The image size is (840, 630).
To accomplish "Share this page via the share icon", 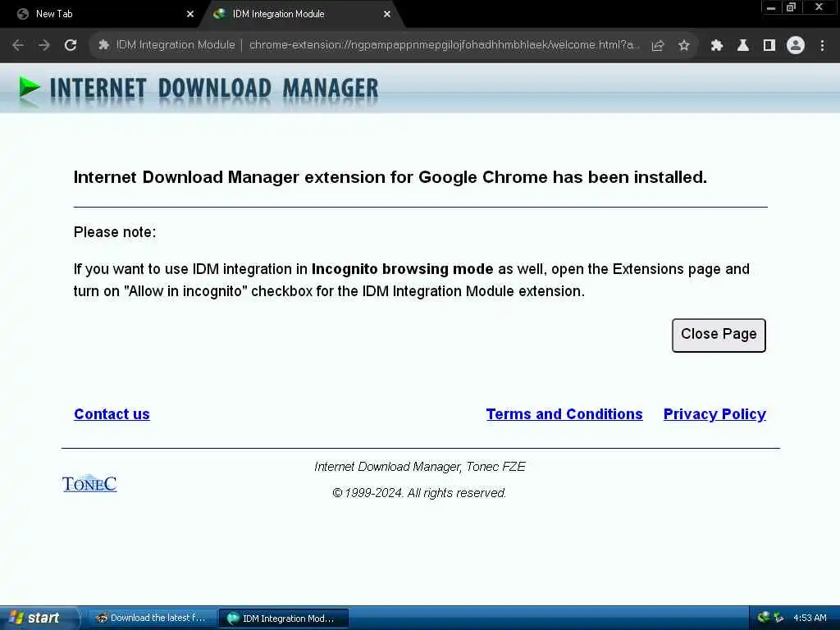I will point(658,46).
